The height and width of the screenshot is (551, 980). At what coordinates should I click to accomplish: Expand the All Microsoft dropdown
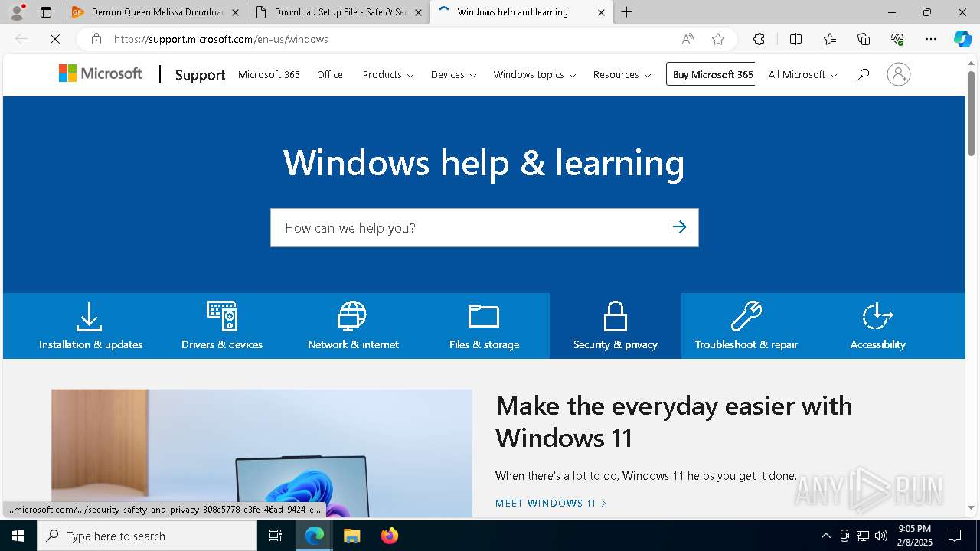tap(802, 74)
